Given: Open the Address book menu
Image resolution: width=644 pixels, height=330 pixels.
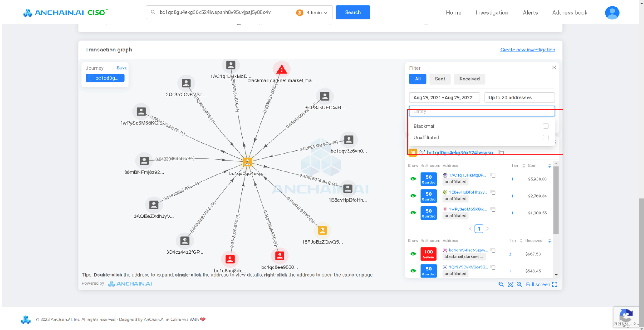Looking at the screenshot, I should click(570, 13).
